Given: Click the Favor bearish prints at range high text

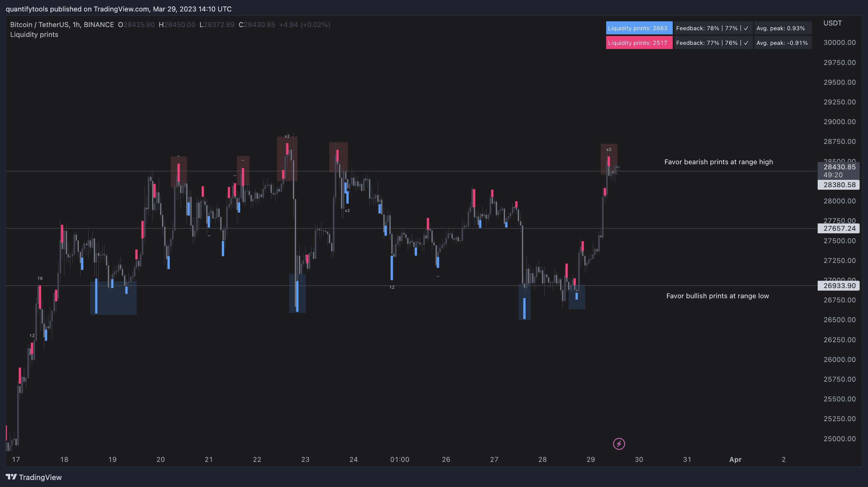Looking at the screenshot, I should pyautogui.click(x=718, y=162).
